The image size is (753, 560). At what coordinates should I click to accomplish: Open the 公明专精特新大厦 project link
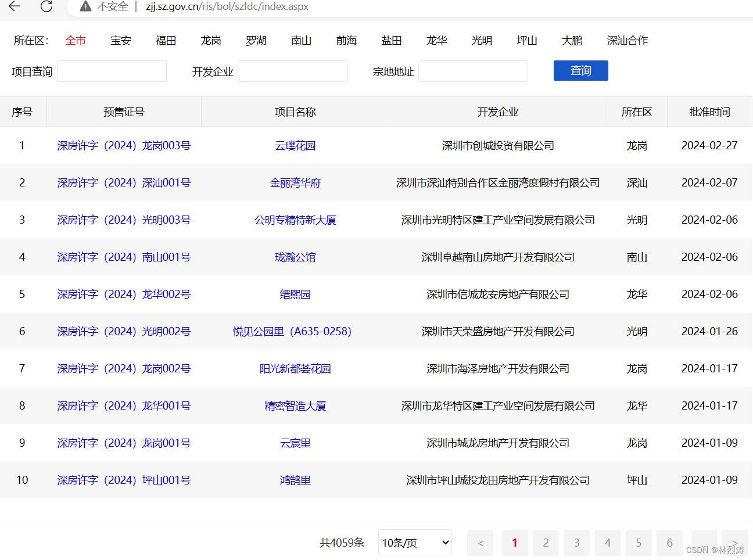click(295, 220)
